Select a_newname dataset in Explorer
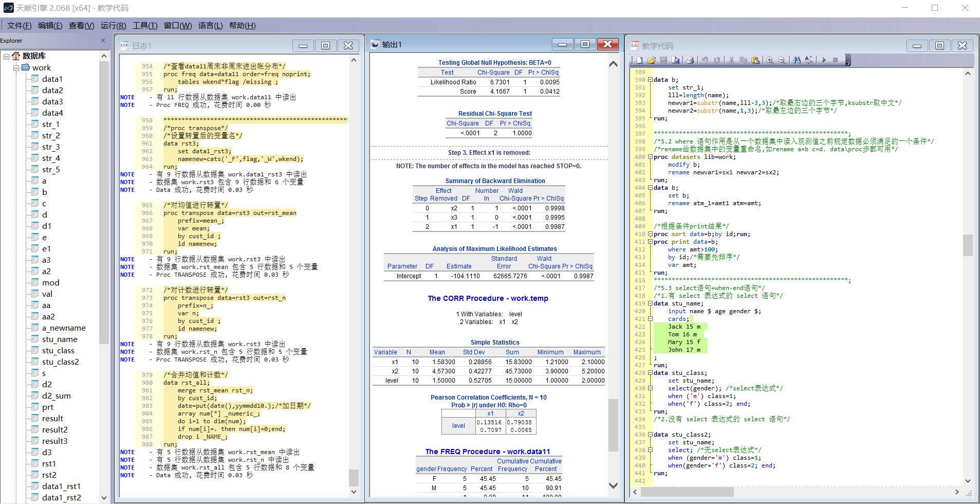980x504 pixels. [x=64, y=328]
